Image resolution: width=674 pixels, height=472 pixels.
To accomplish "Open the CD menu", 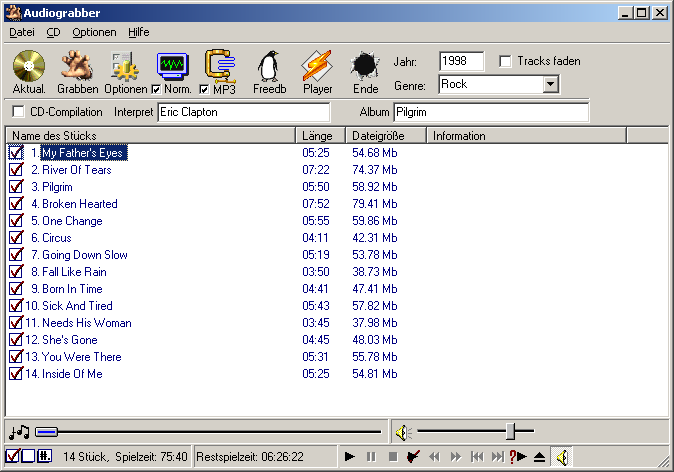I will click(x=53, y=32).
